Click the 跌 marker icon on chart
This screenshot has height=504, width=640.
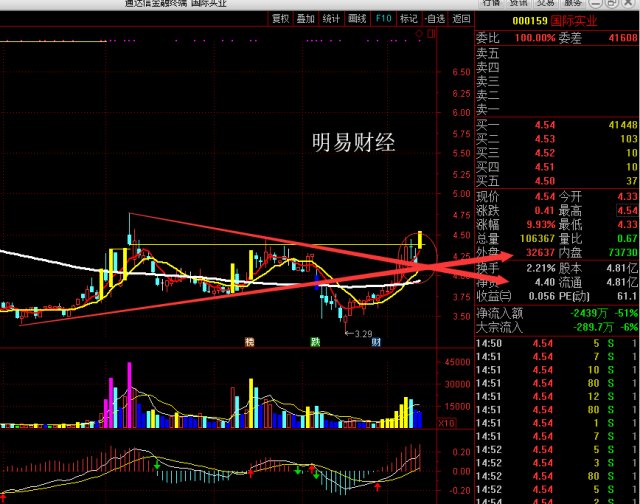pyautogui.click(x=313, y=342)
